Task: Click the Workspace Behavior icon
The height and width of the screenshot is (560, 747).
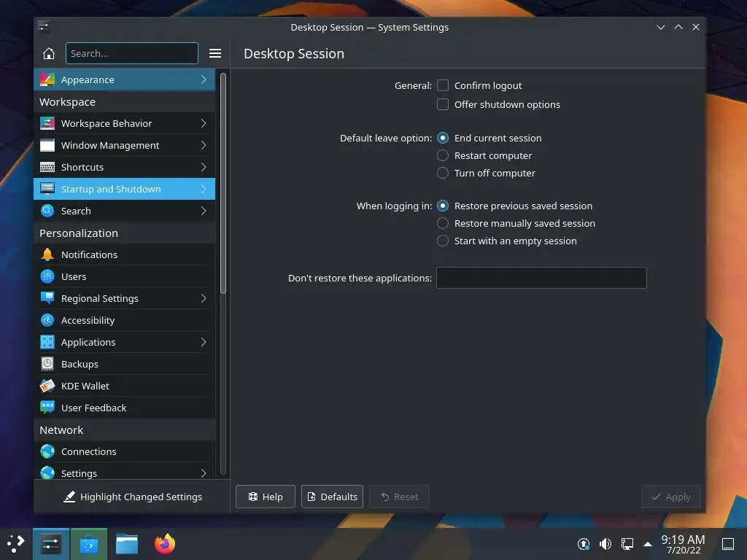Action: coord(47,123)
